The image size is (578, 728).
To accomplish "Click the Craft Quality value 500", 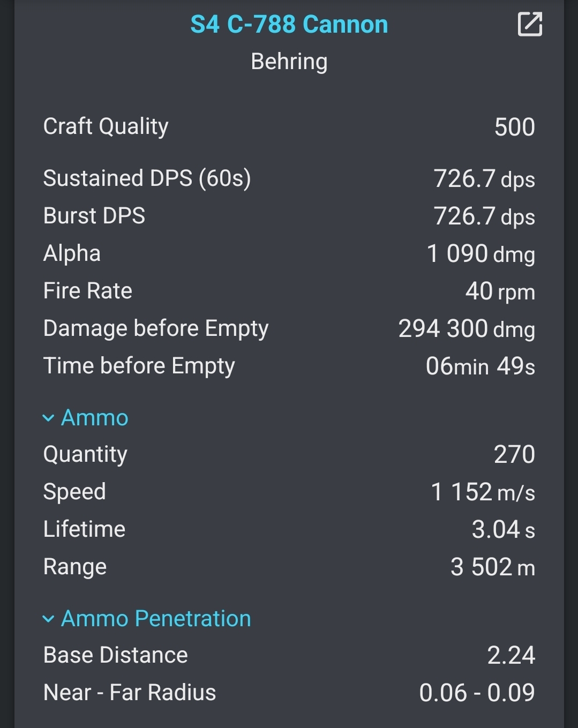I will click(x=514, y=127).
